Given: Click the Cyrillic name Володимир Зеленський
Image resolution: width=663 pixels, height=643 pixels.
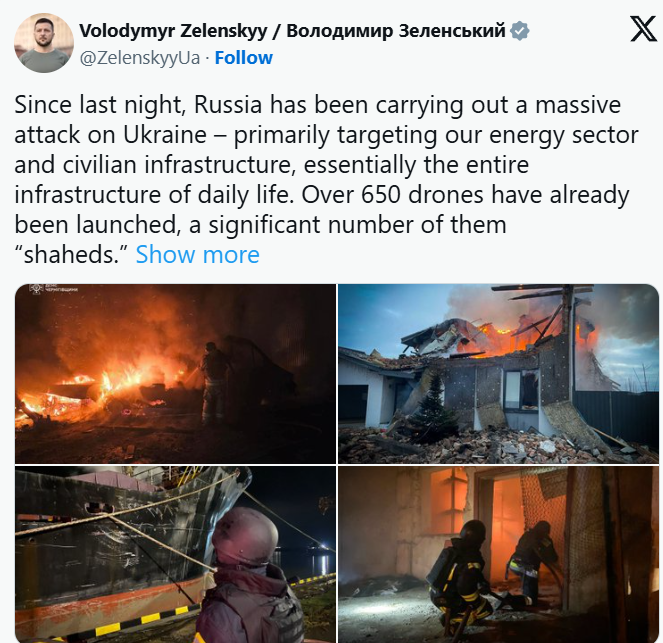Looking at the screenshot, I should [x=396, y=31].
